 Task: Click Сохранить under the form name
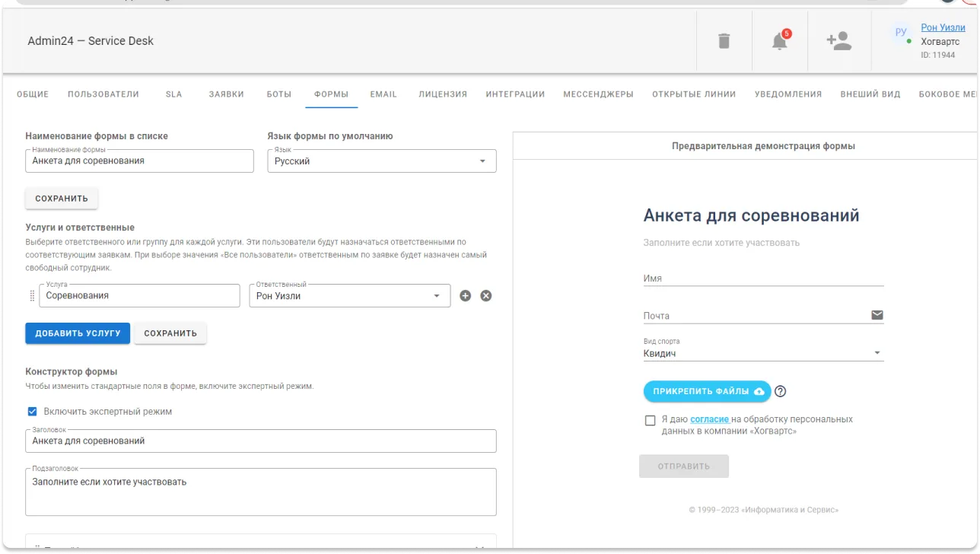tap(62, 199)
